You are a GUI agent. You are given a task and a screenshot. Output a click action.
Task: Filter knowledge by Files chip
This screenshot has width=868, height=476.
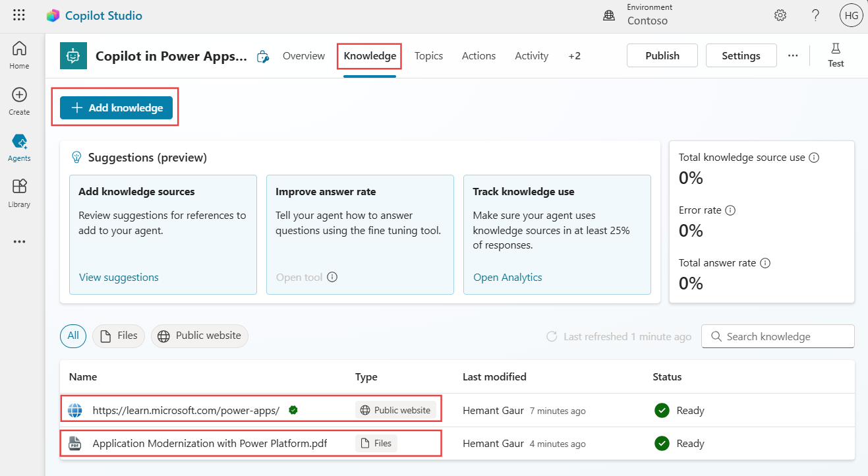point(119,336)
